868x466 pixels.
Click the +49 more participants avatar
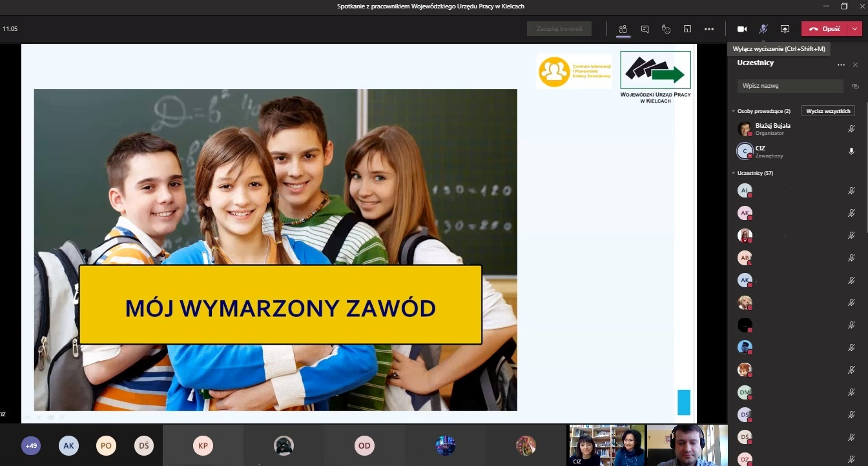[x=30, y=445]
